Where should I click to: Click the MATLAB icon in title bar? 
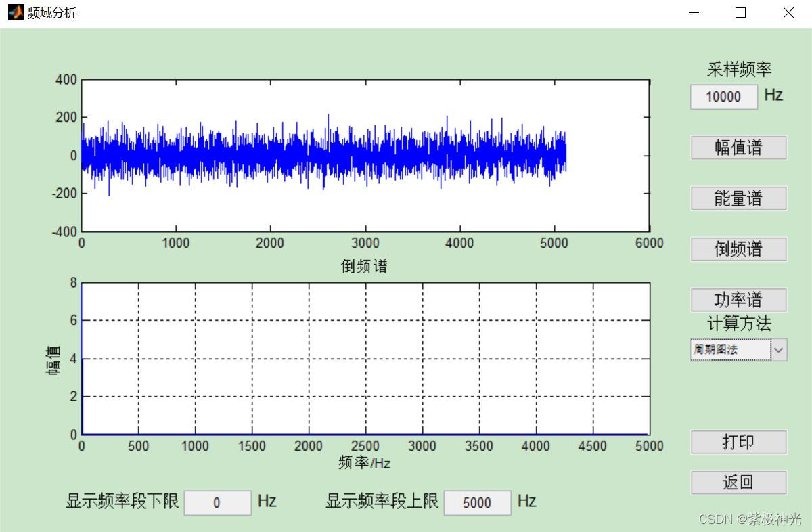coord(16,12)
